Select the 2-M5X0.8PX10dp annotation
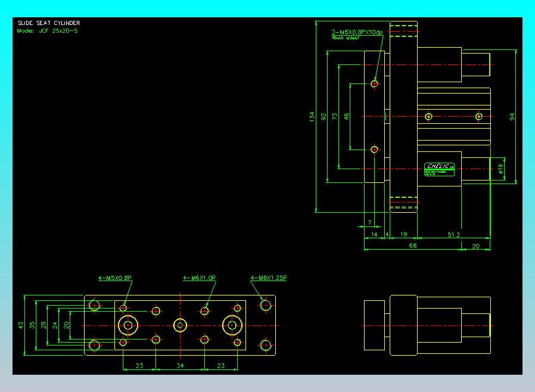The height and width of the screenshot is (392, 535). 357,32
